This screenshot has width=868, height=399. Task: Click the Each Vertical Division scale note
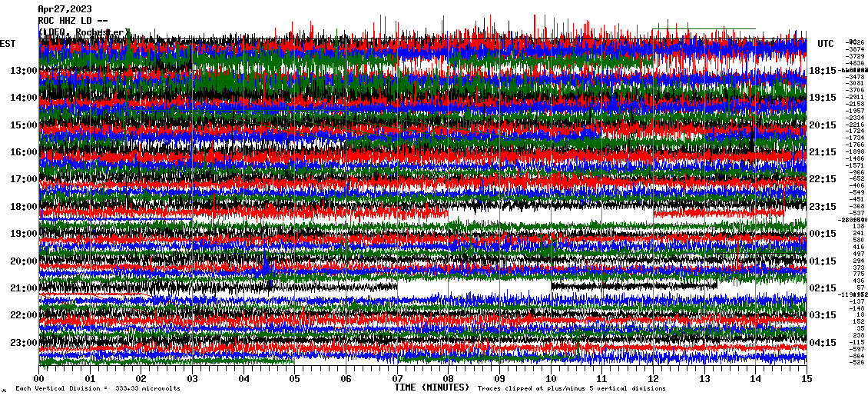point(98,389)
